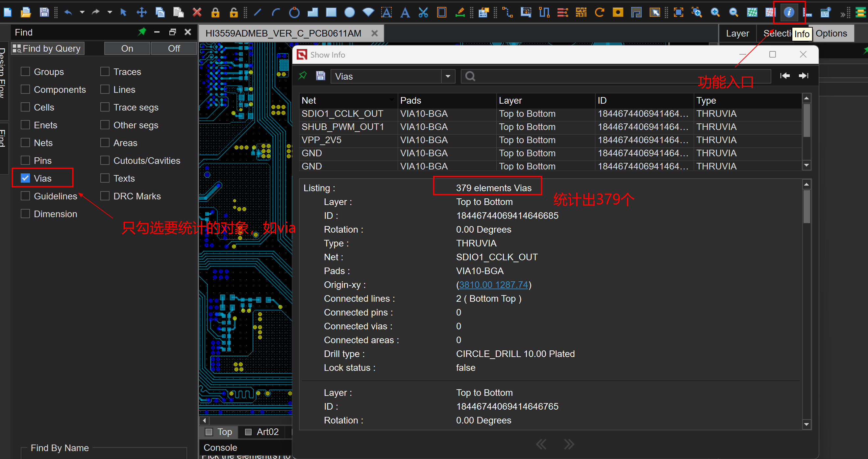Uncheck the Vias checkbox
This screenshot has height=459, width=868.
click(25, 178)
